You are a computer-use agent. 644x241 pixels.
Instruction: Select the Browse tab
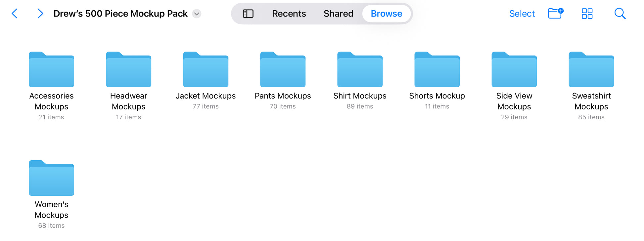(386, 14)
